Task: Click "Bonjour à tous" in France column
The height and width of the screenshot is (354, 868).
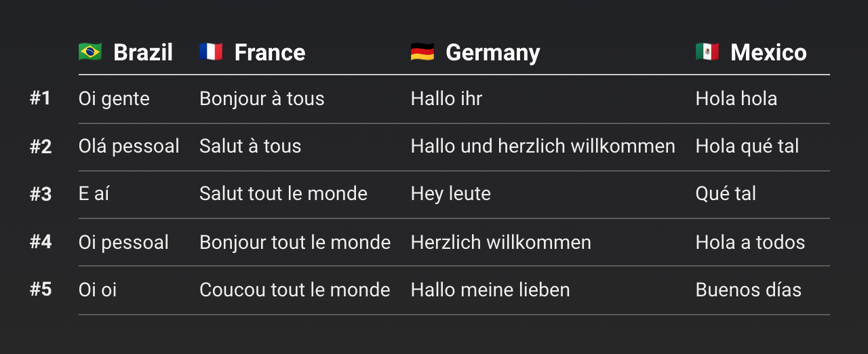Action: 262,99
